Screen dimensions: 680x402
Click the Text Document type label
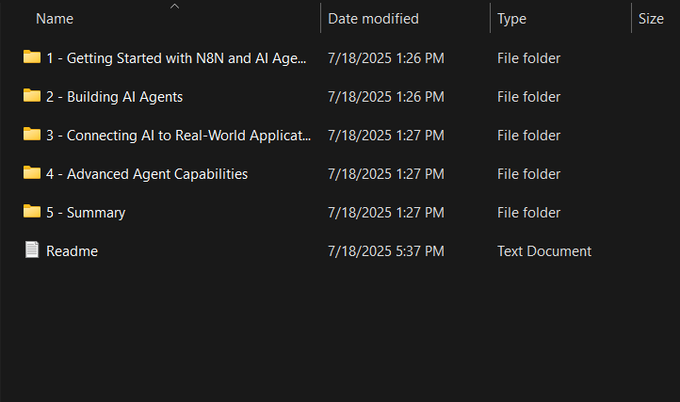coord(544,251)
